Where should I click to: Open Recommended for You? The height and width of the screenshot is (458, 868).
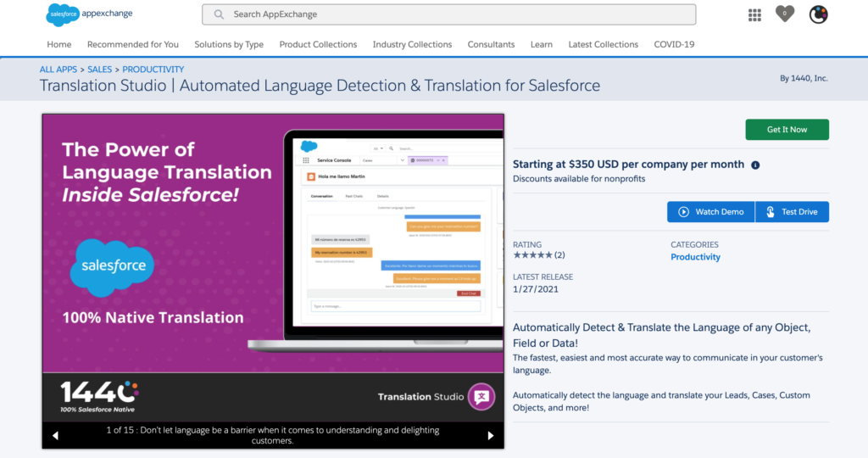click(x=133, y=44)
